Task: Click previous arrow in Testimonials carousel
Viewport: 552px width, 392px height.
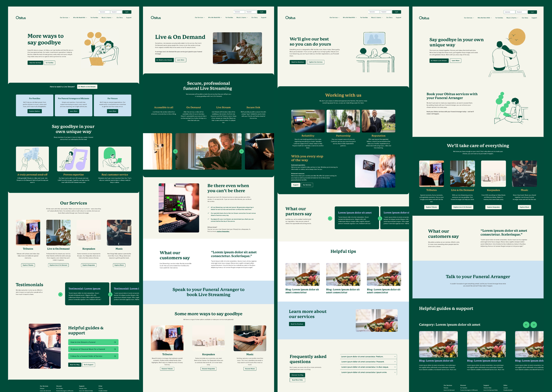Action: [x=60, y=294]
